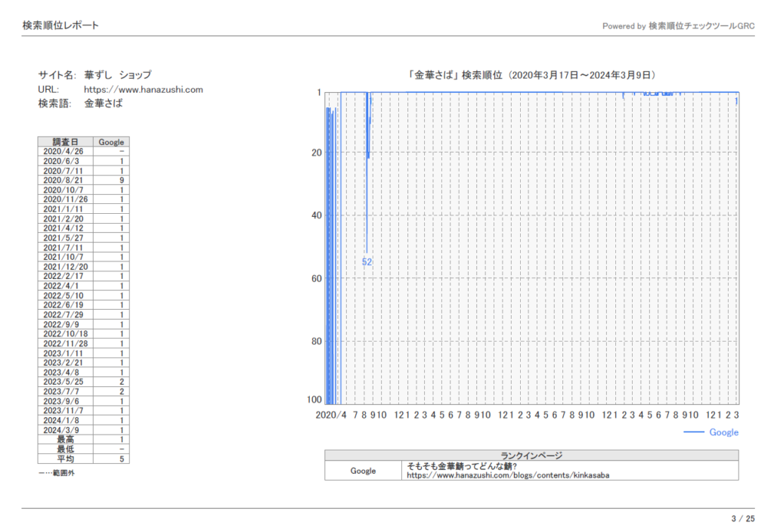Click the 2022/4/1 date cell
Image resolution: width=774 pixels, height=532 pixels.
(x=65, y=286)
